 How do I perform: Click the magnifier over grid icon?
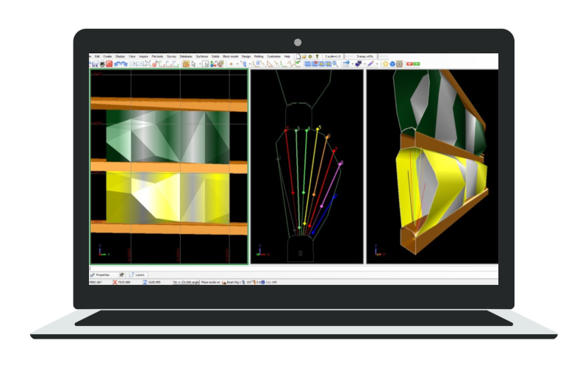335,64
